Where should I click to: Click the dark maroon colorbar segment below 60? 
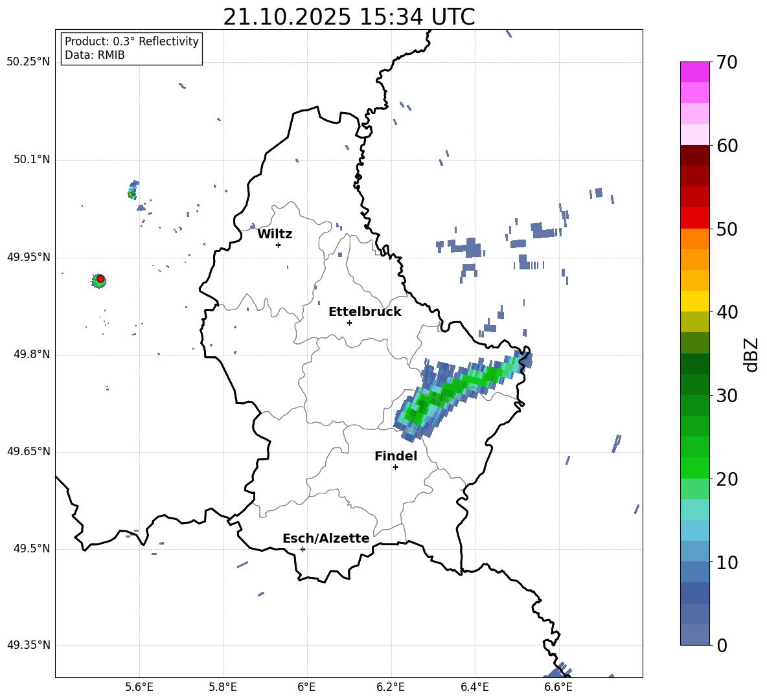[x=694, y=155]
